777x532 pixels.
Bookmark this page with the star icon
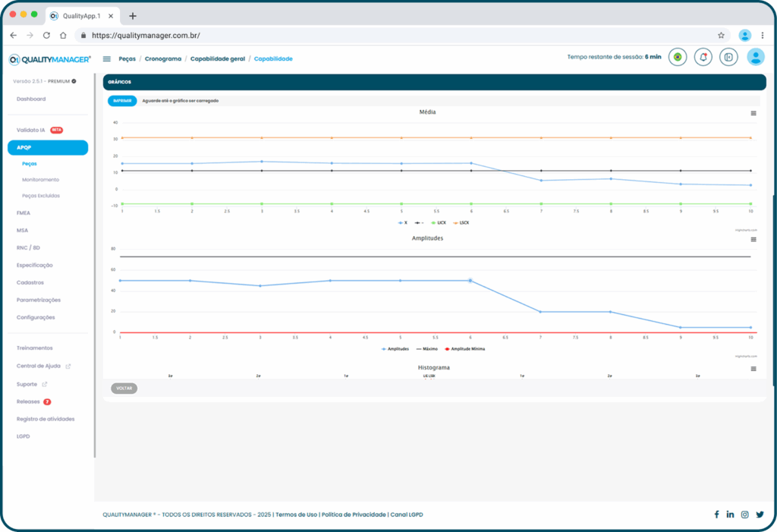(721, 35)
